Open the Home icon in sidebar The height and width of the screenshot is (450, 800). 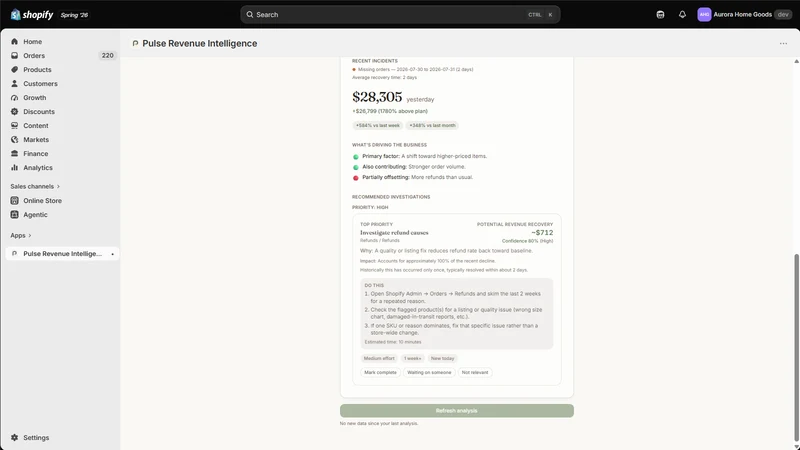(x=14, y=41)
